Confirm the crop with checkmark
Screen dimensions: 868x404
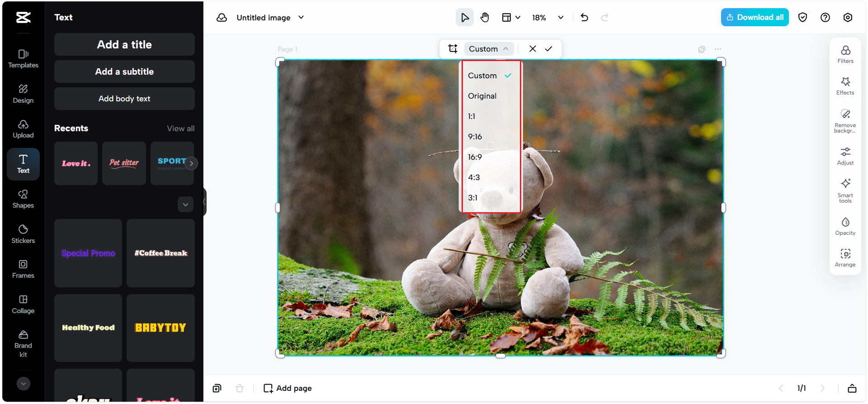click(548, 49)
